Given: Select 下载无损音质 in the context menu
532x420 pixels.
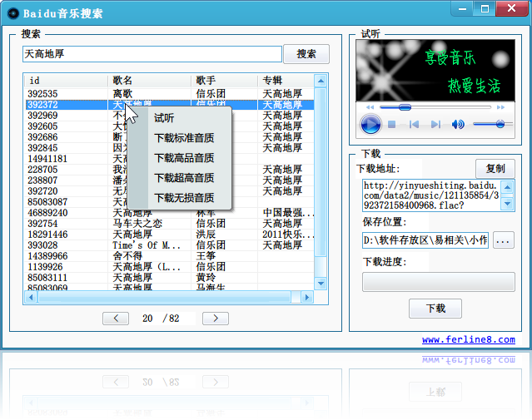Looking at the screenshot, I should pyautogui.click(x=184, y=198).
